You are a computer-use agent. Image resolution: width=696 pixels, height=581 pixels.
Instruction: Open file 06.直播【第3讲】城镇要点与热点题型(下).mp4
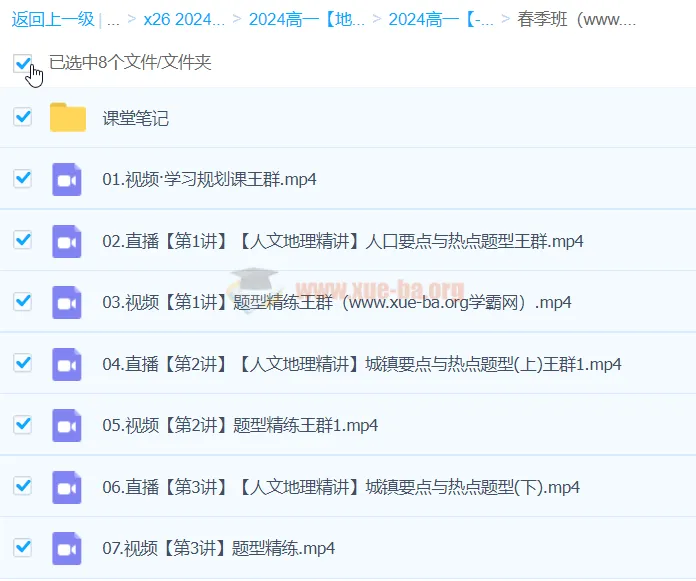pyautogui.click(x=340, y=487)
